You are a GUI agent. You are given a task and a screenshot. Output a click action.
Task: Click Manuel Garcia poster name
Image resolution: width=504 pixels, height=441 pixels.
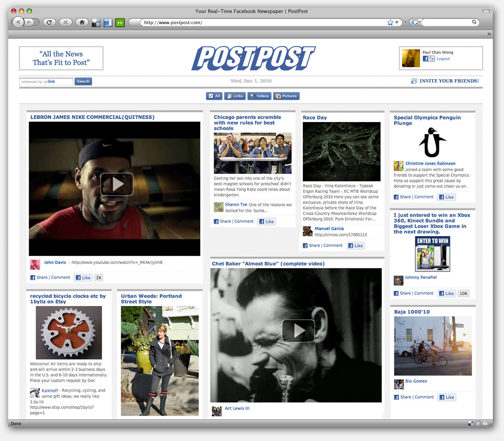coord(329,229)
